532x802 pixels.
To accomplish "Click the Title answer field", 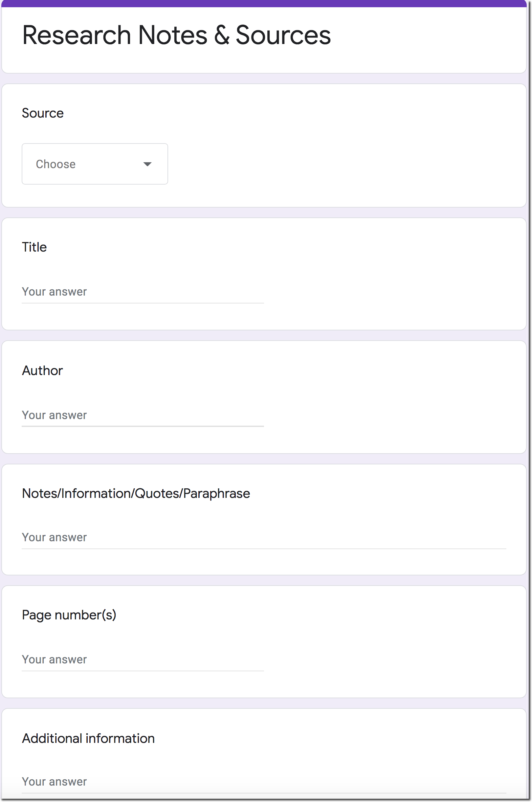I will click(x=143, y=292).
